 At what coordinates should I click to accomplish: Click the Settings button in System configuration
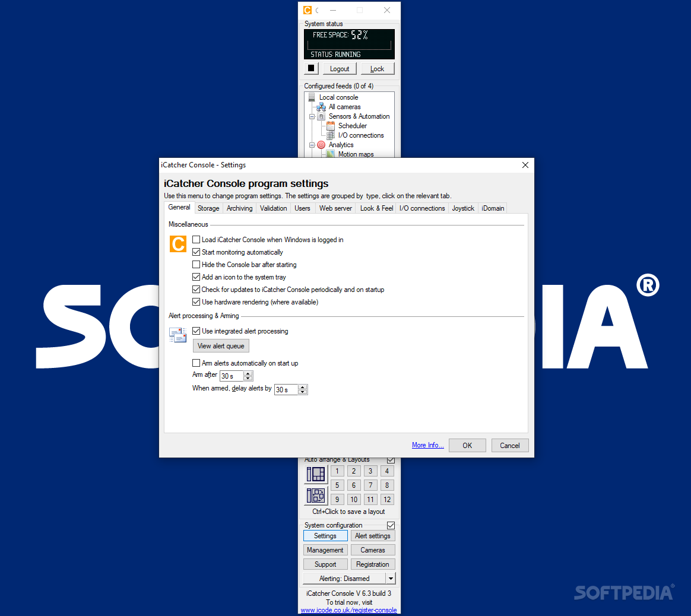(x=325, y=536)
